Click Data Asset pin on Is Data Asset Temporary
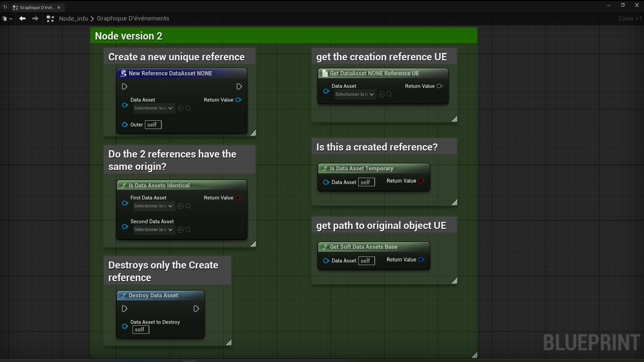Viewport: 644px width, 362px height. [x=326, y=182]
